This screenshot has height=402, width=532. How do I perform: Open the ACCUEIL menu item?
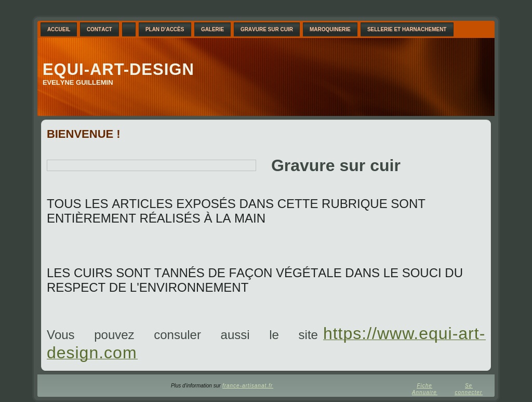point(59,29)
